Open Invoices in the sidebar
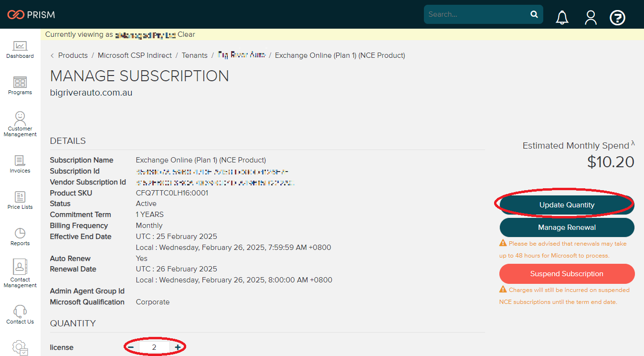The height and width of the screenshot is (356, 644). click(x=20, y=164)
